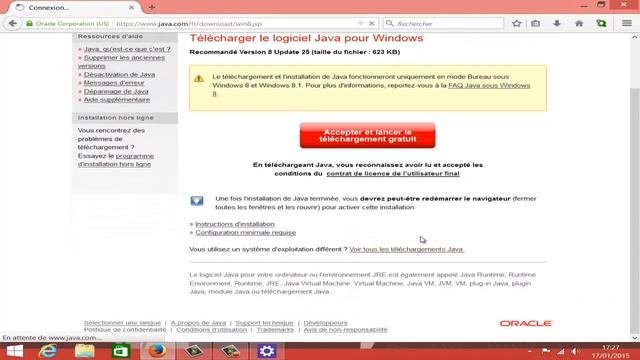
Task: Show hidden tray icons arrow
Action: click(x=529, y=351)
